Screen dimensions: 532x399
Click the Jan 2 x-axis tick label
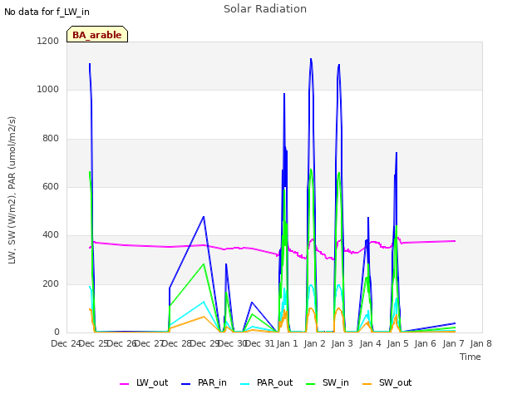click(315, 343)
